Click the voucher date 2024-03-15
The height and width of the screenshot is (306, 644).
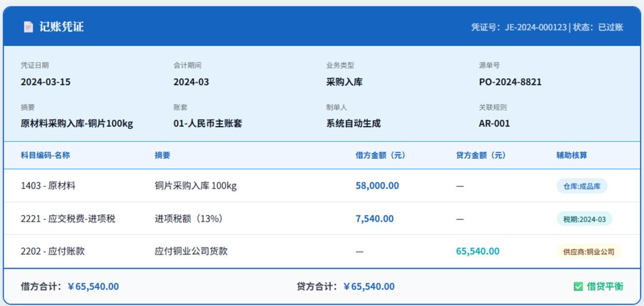click(x=45, y=82)
